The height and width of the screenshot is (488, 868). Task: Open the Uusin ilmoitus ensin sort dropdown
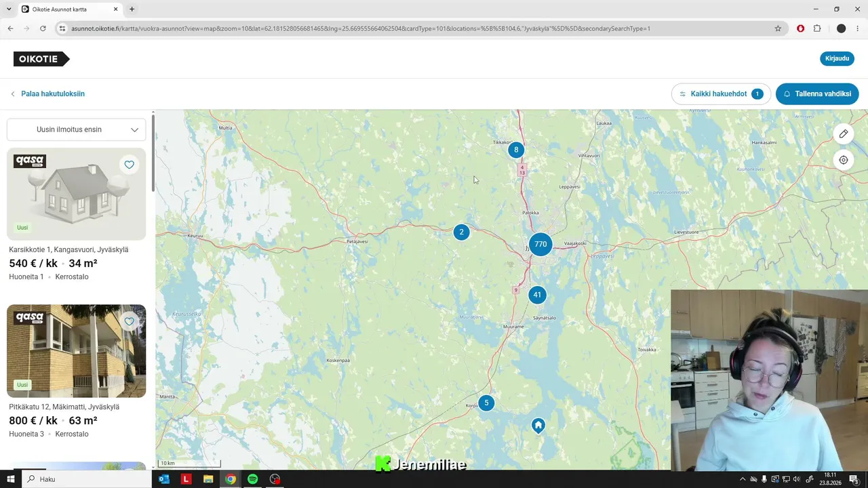pyautogui.click(x=76, y=129)
